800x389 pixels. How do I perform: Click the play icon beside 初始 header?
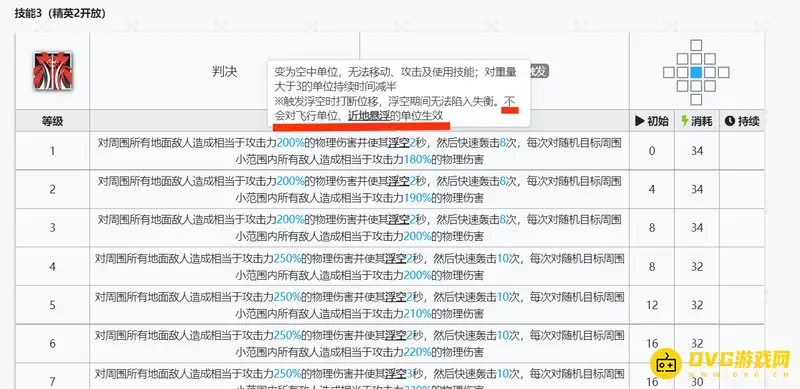tap(639, 121)
